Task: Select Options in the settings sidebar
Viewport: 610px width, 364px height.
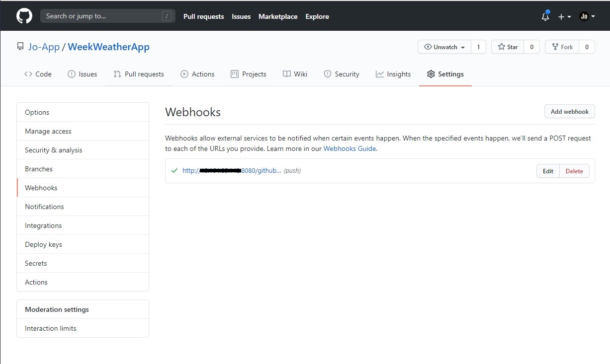Action: [x=83, y=112]
